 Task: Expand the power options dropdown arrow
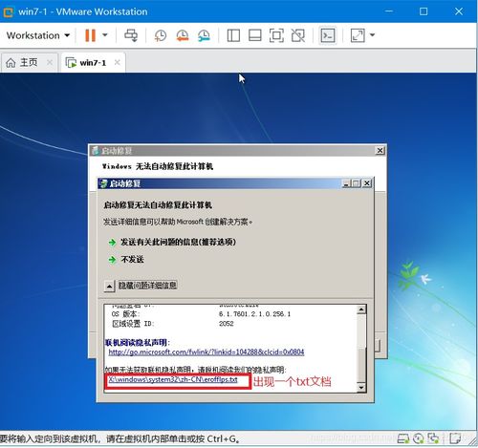point(105,35)
